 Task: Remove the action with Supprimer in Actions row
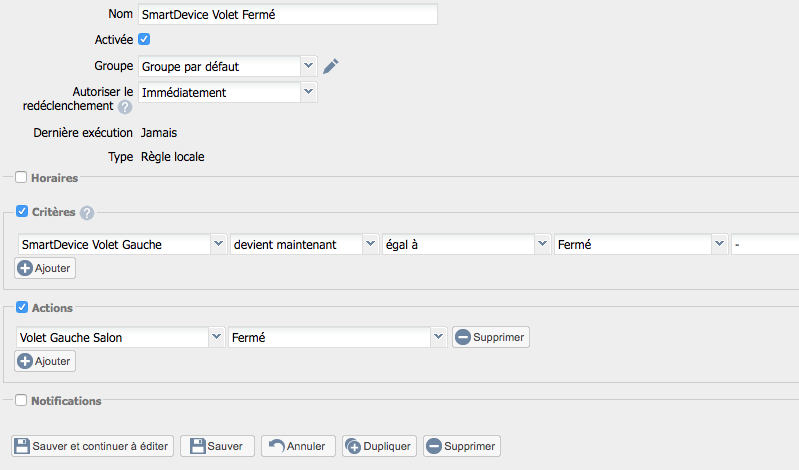(x=490, y=337)
